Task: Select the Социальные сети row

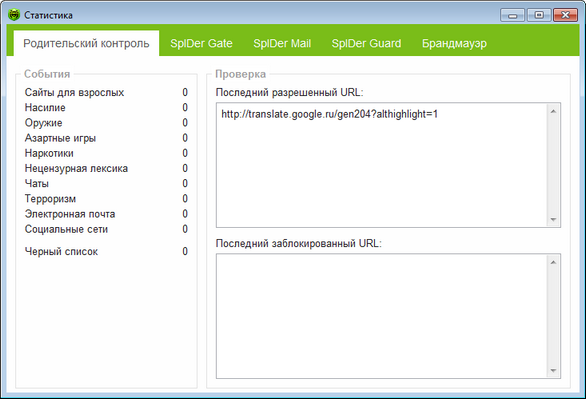Action: (x=106, y=229)
